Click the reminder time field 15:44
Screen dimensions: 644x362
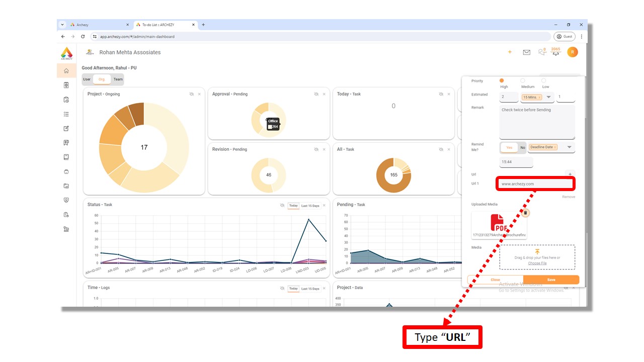pyautogui.click(x=516, y=162)
